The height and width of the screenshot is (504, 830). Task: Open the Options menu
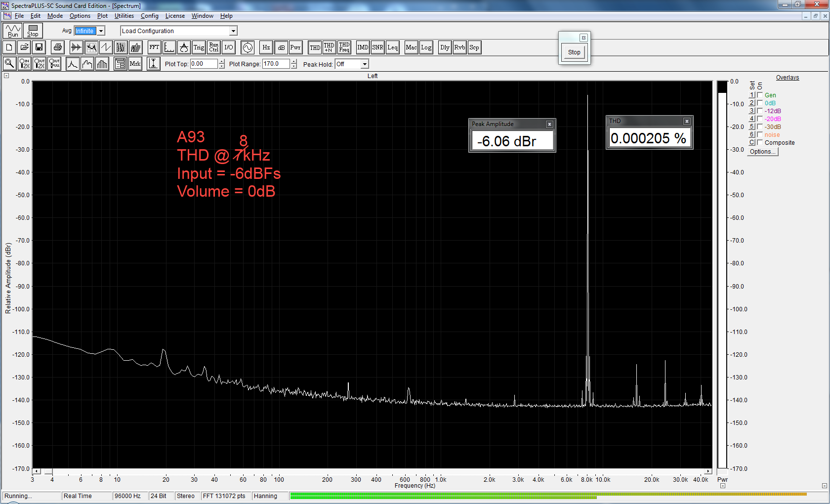click(80, 16)
